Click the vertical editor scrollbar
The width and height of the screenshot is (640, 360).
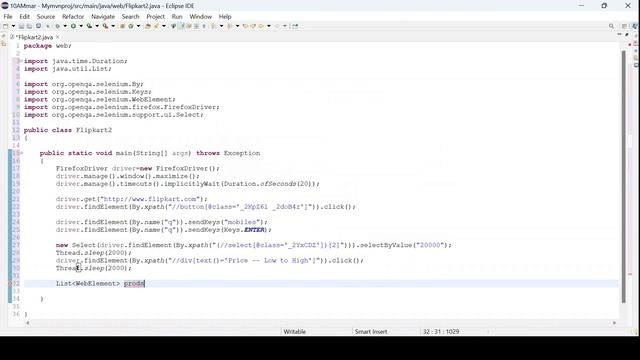click(623, 176)
